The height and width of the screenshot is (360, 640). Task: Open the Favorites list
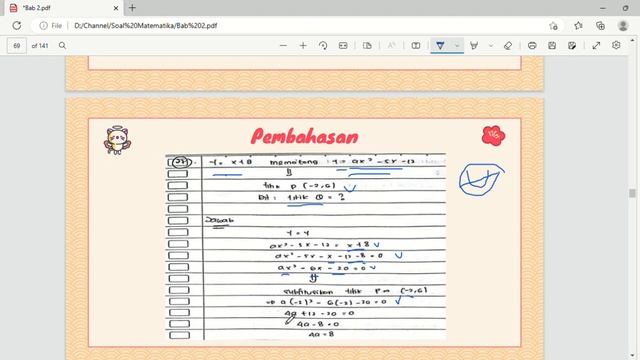click(578, 26)
